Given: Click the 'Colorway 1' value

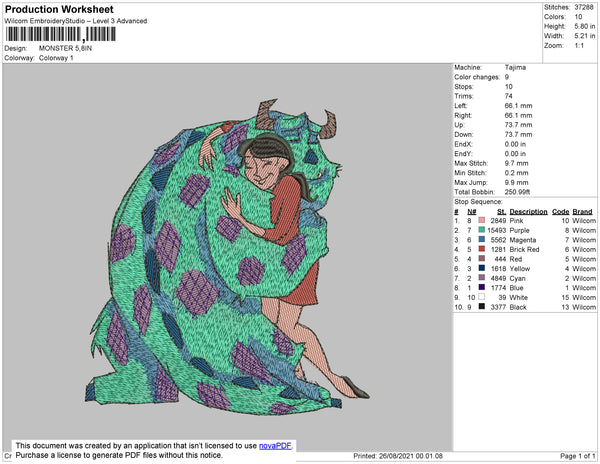Looking at the screenshot, I should click(x=56, y=58).
